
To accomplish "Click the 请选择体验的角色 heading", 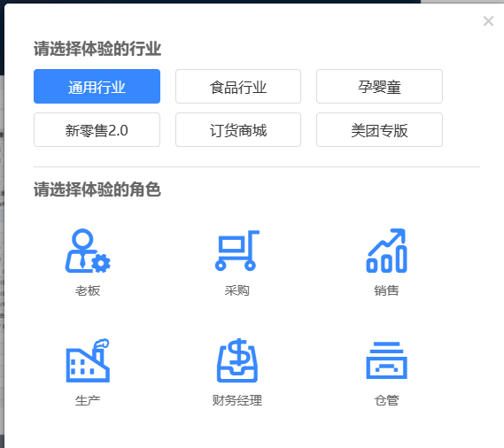I will 97,189.
